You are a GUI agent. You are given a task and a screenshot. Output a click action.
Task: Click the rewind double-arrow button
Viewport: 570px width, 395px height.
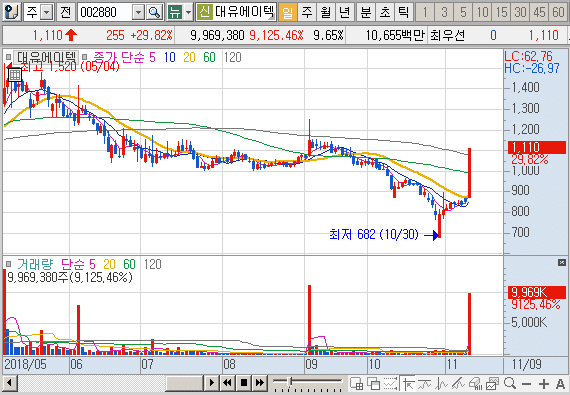228,383
